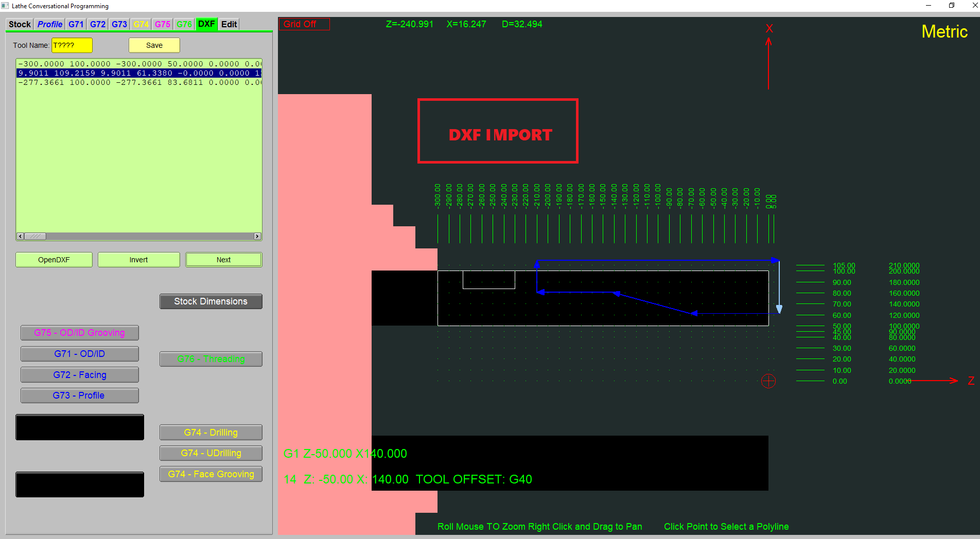The image size is (980, 539).
Task: Select G76 - Threading operation
Action: [x=211, y=359]
